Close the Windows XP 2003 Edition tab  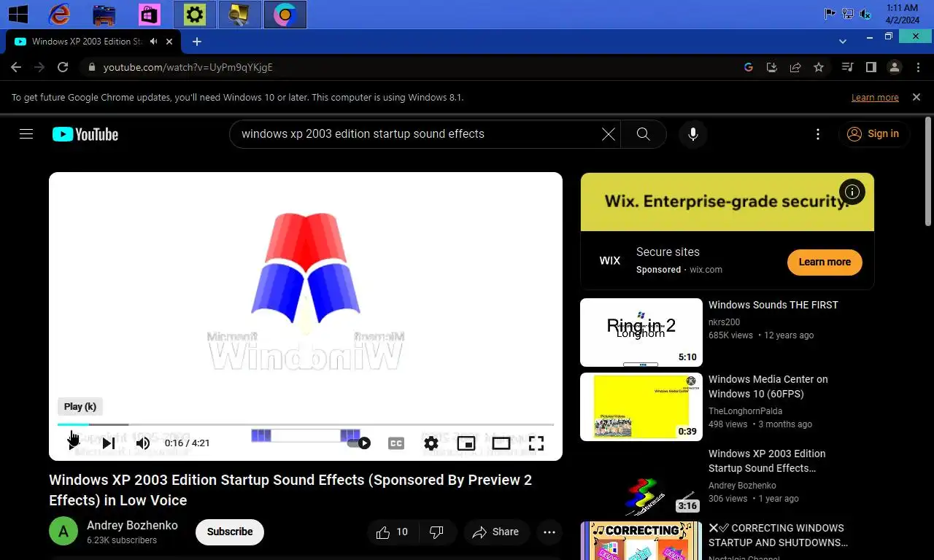coord(169,42)
